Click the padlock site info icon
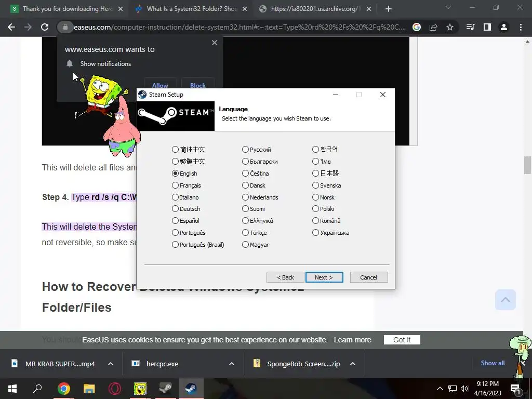Screen dimensions: 532x399 pyautogui.click(x=65, y=27)
